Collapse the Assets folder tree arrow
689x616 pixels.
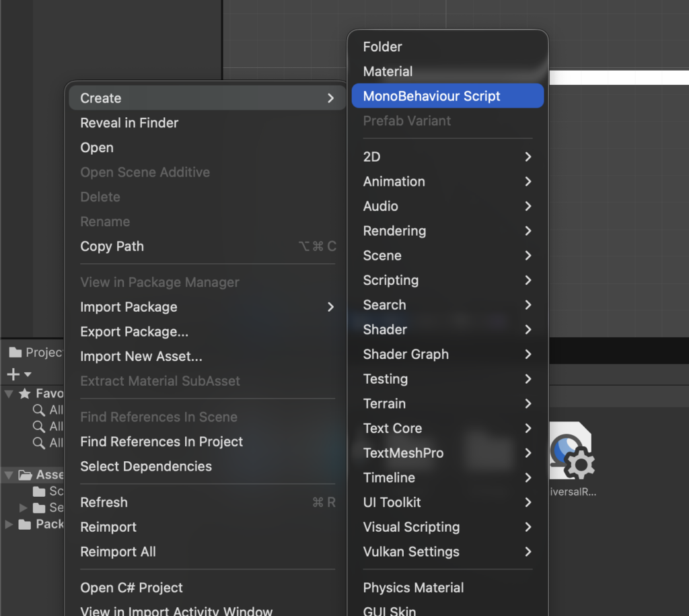[x=9, y=475]
